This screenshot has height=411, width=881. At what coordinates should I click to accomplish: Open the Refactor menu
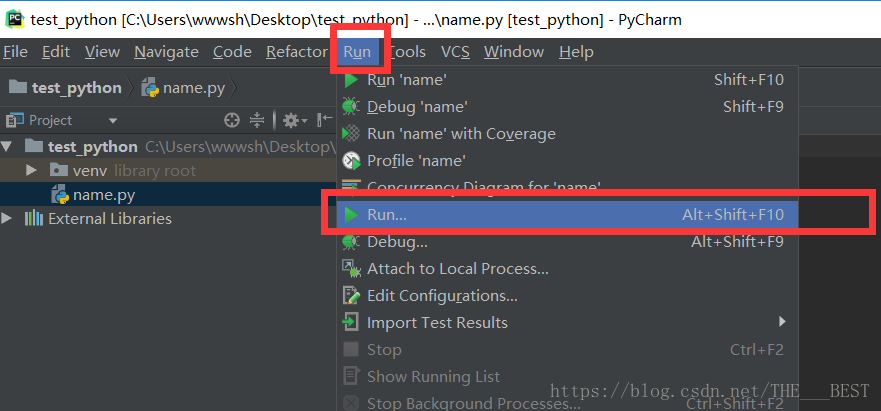[297, 52]
